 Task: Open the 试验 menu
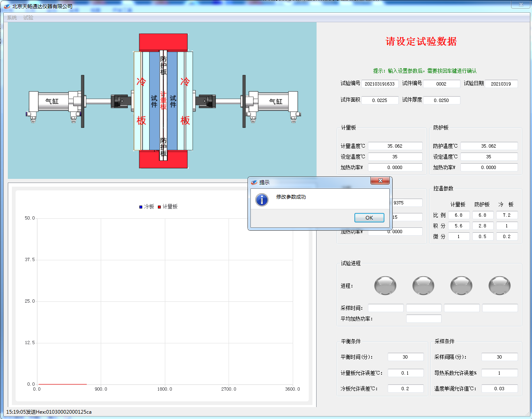(x=28, y=18)
